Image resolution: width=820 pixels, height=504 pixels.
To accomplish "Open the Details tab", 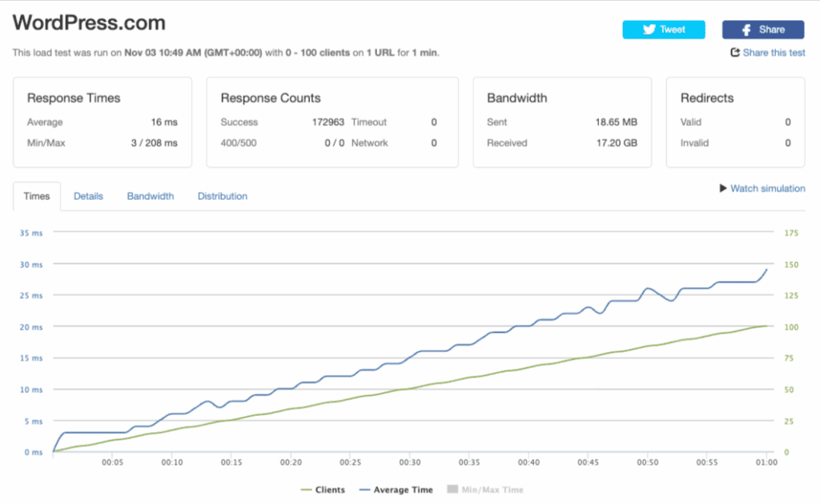I will pyautogui.click(x=88, y=196).
